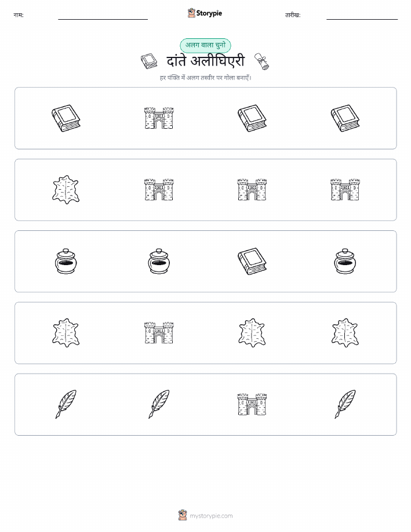Select the rightmost castle in row two
The image size is (411, 532).
pyautogui.click(x=345, y=190)
